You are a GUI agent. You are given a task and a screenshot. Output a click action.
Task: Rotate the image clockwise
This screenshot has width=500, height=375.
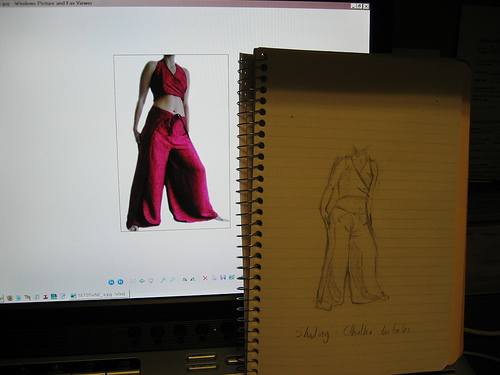pos(184,279)
